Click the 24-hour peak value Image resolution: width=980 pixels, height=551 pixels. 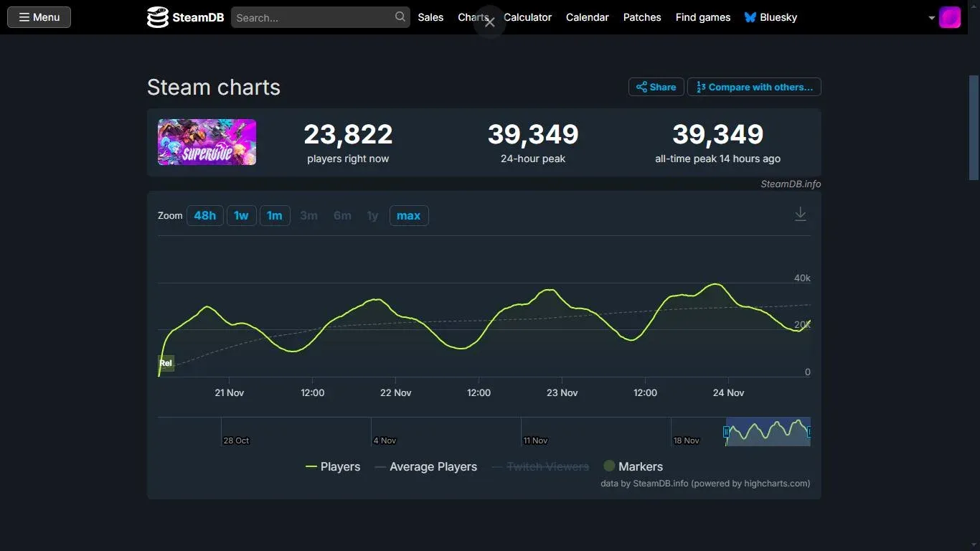point(533,134)
